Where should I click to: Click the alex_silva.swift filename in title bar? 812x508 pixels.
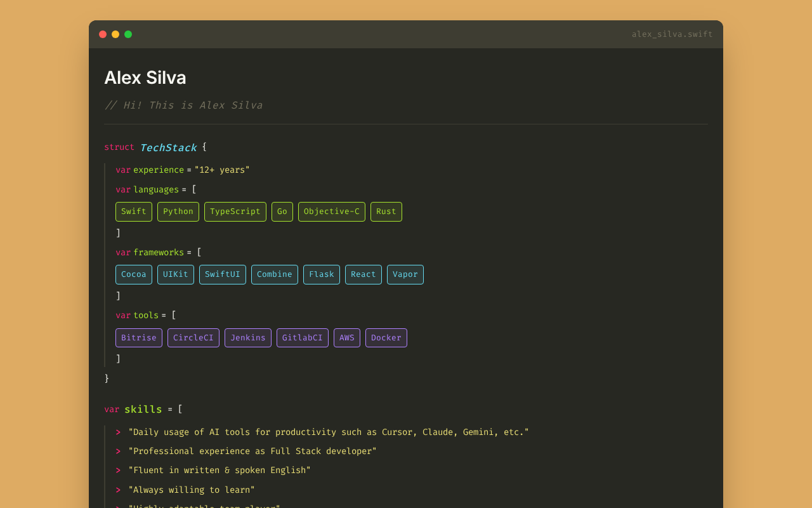coord(672,34)
